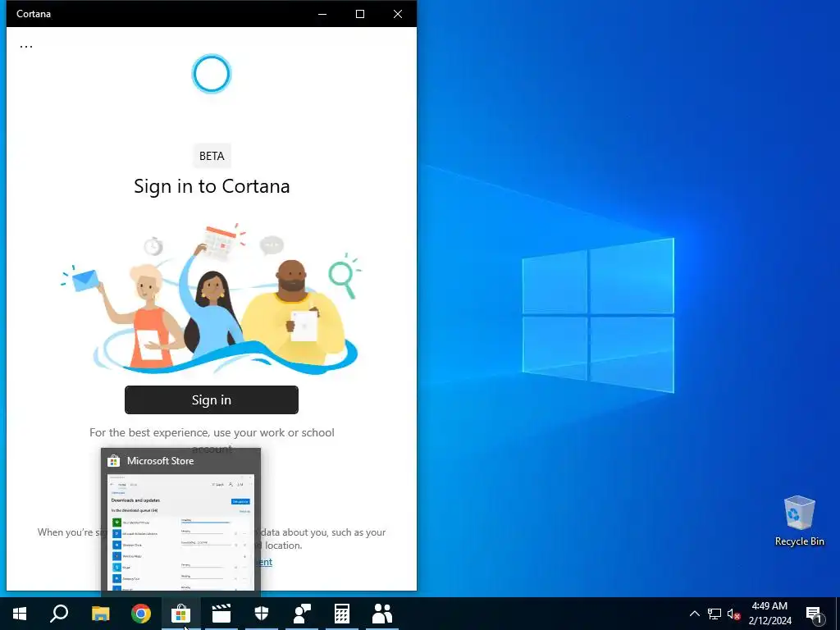Open Windows Security shield taskbar icon
Viewport: 840px width, 630px height.
(262, 614)
